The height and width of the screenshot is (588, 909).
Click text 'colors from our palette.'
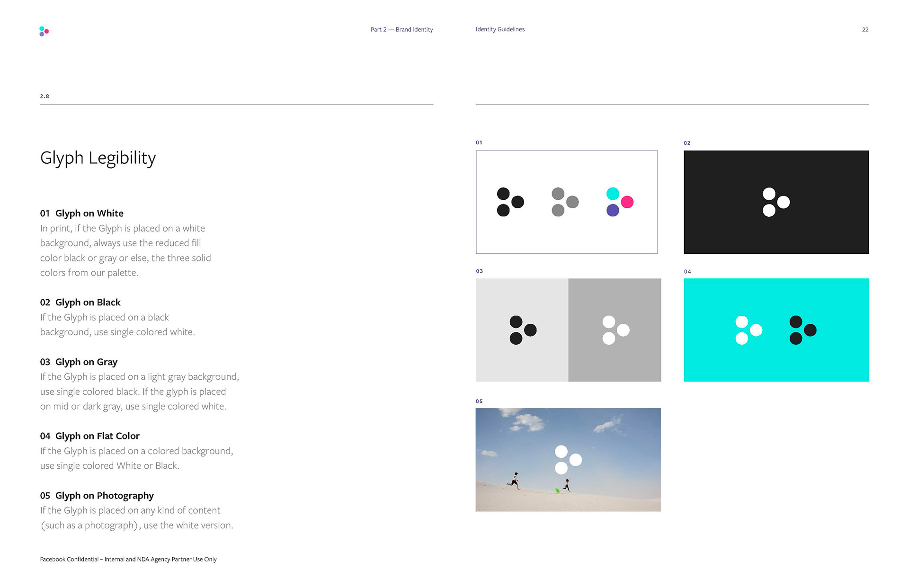pyautogui.click(x=89, y=273)
